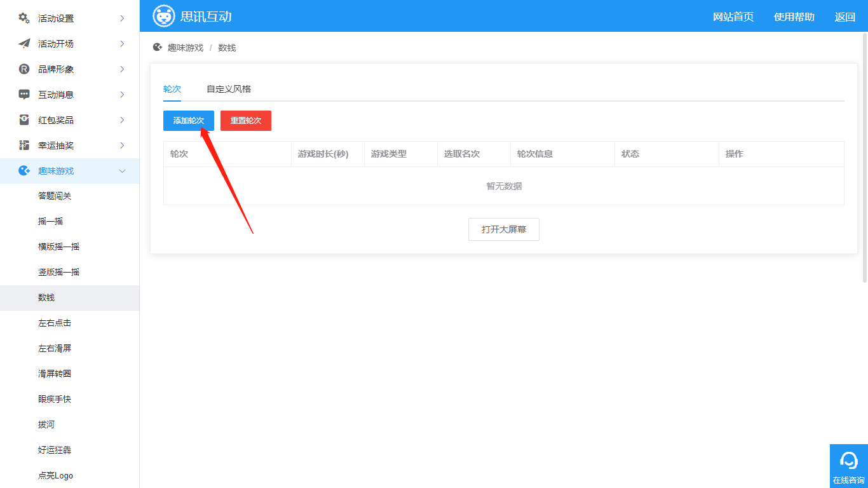Viewport: 868px width, 488px height.
Task: Click the page vertical scrollbar
Action: tap(865, 157)
